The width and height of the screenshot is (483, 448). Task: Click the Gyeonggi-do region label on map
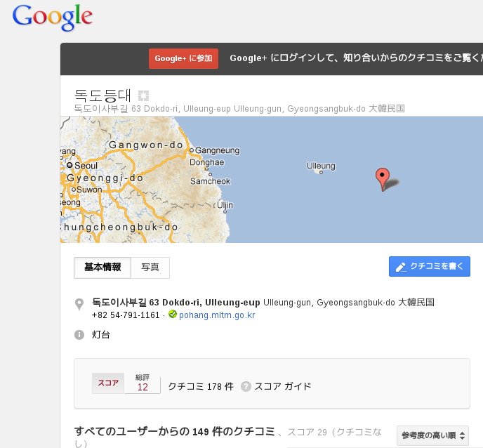(x=105, y=178)
